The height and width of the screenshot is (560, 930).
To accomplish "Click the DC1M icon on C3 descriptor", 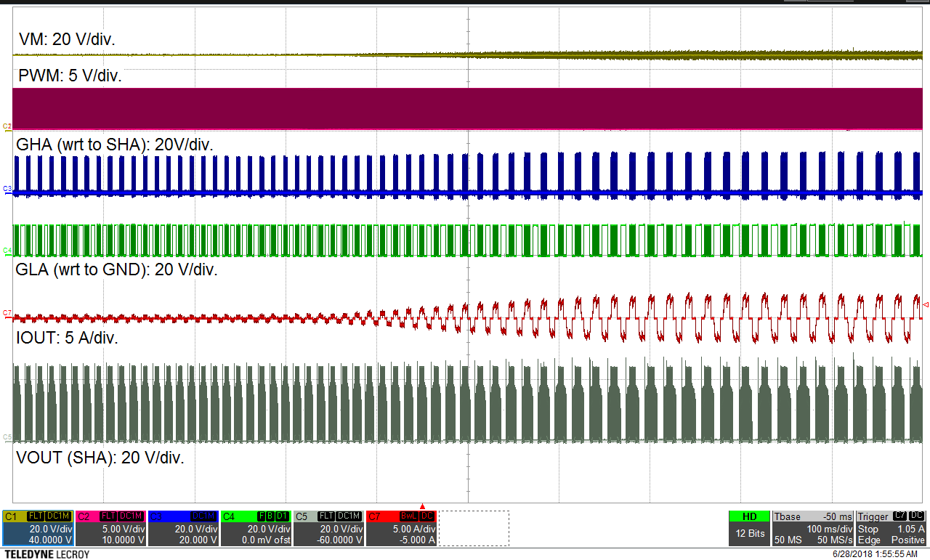I will tap(204, 516).
